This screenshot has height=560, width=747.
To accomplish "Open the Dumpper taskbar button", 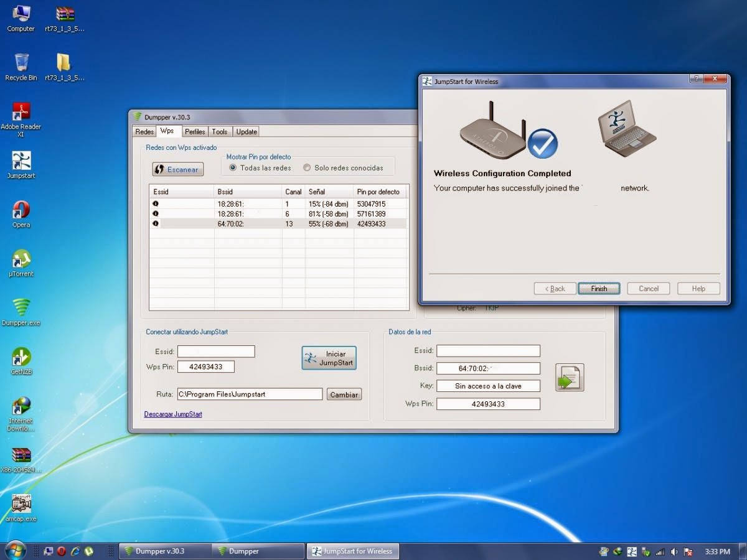I will click(x=258, y=551).
